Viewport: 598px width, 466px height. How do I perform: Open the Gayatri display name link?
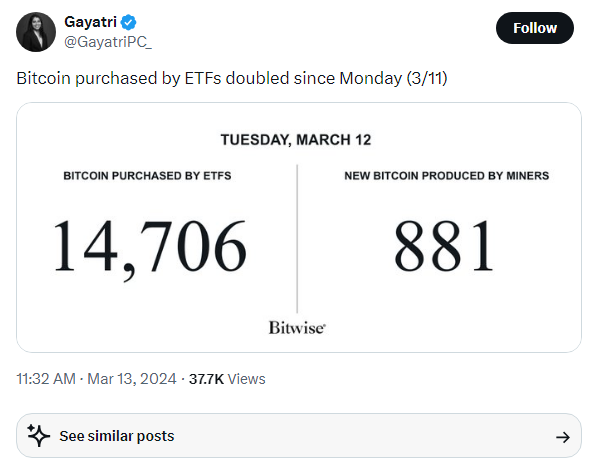(x=90, y=22)
